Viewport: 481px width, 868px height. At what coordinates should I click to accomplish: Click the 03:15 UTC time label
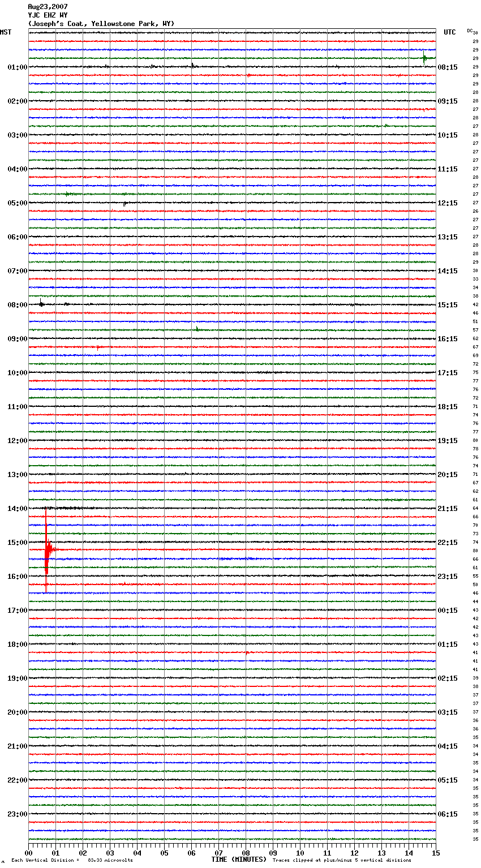[x=448, y=712]
